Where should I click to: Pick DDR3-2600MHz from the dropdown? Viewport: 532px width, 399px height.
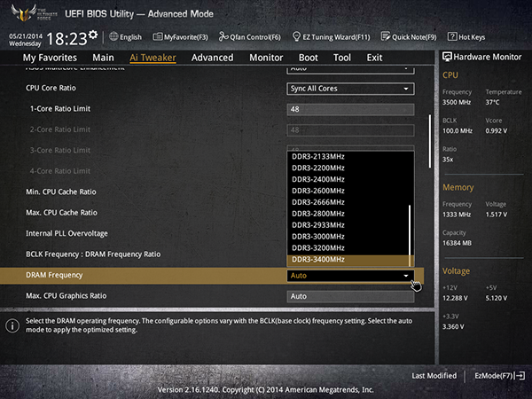pyautogui.click(x=348, y=191)
